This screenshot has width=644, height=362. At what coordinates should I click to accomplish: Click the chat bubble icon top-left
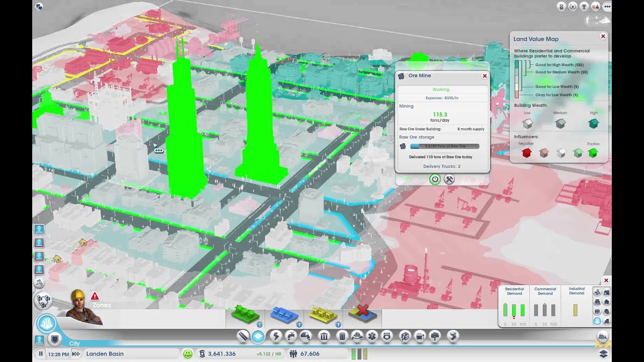39,7
